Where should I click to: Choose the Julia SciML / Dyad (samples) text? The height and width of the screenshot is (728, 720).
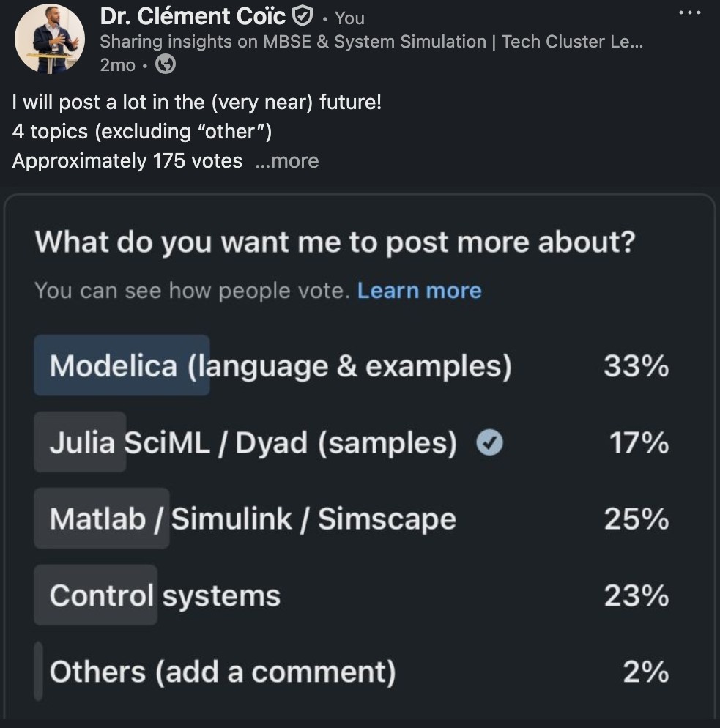click(253, 442)
